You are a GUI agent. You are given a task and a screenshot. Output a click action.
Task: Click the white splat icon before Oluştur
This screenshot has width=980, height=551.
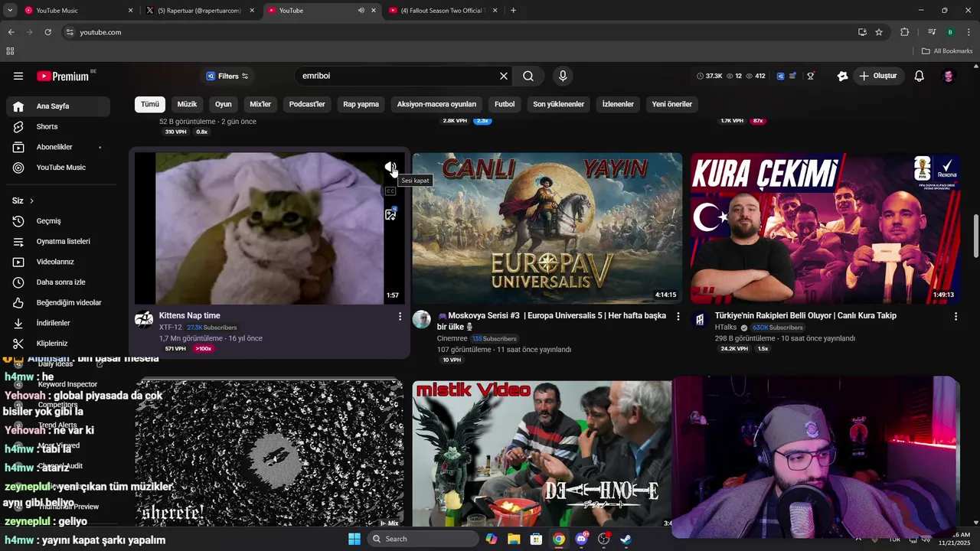tap(843, 76)
